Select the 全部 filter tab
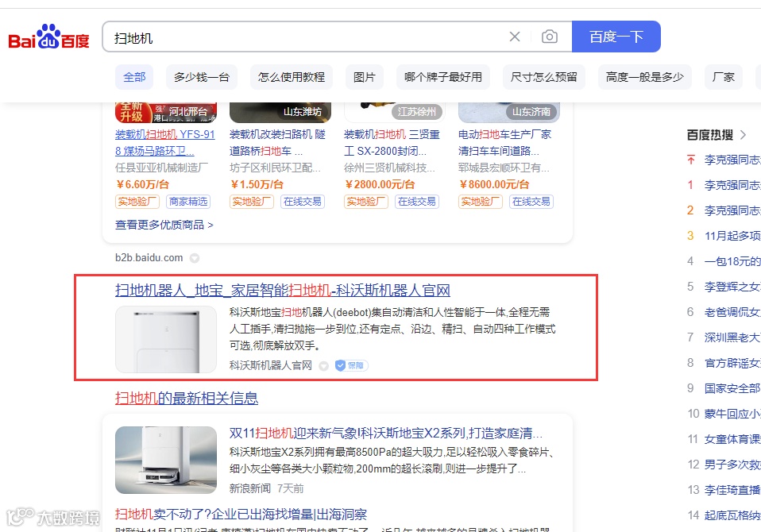The image size is (761, 532). point(134,77)
